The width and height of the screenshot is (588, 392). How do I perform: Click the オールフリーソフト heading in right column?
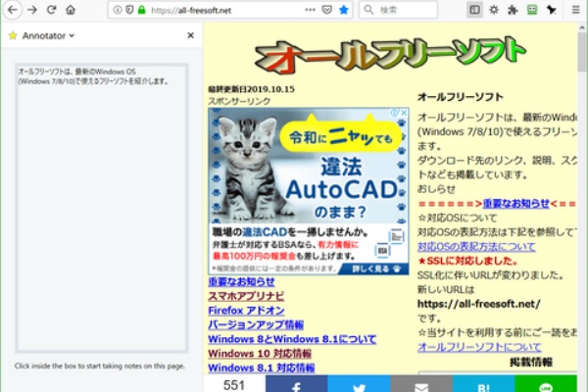click(461, 97)
